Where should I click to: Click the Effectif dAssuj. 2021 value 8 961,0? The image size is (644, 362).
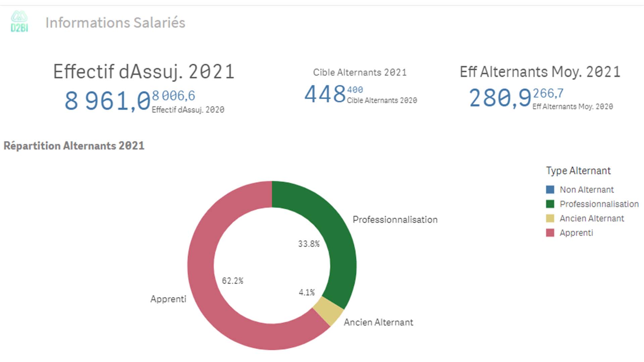pos(107,101)
